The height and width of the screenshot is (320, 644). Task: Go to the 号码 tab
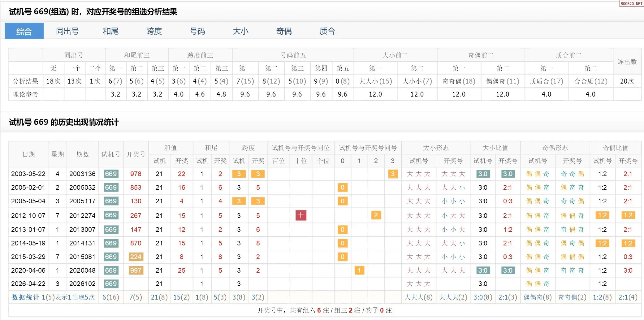click(x=197, y=31)
